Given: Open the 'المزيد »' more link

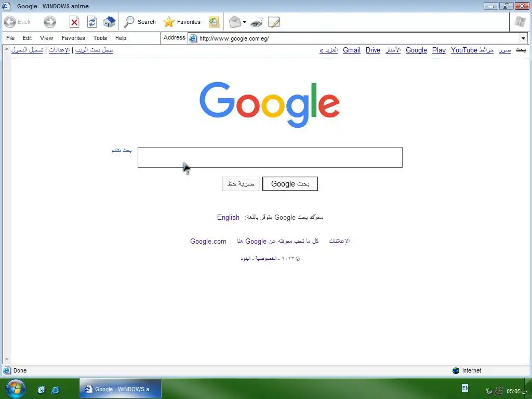Looking at the screenshot, I should click(328, 50).
